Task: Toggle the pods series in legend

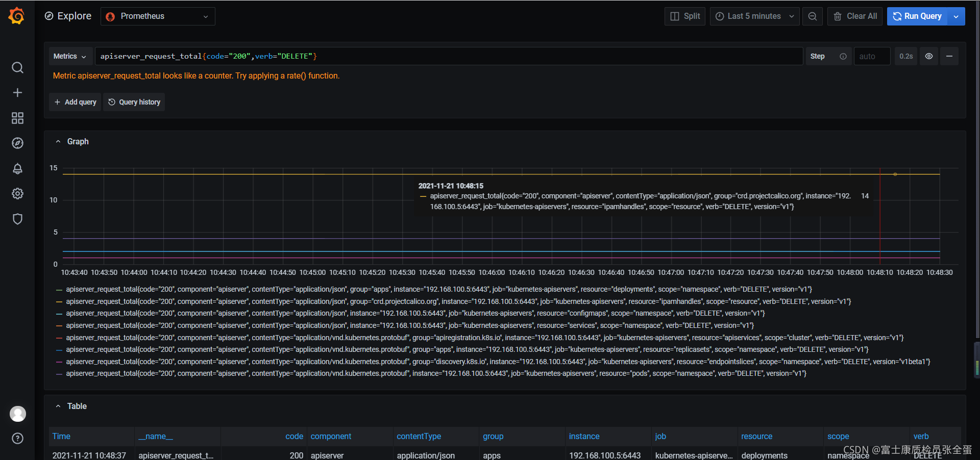Action: [436, 373]
